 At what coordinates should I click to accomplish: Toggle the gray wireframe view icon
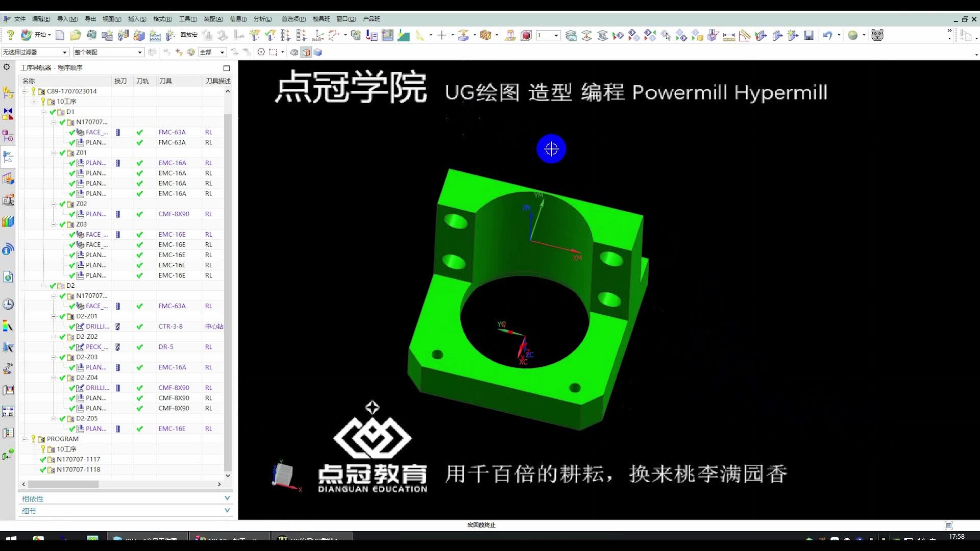click(294, 52)
